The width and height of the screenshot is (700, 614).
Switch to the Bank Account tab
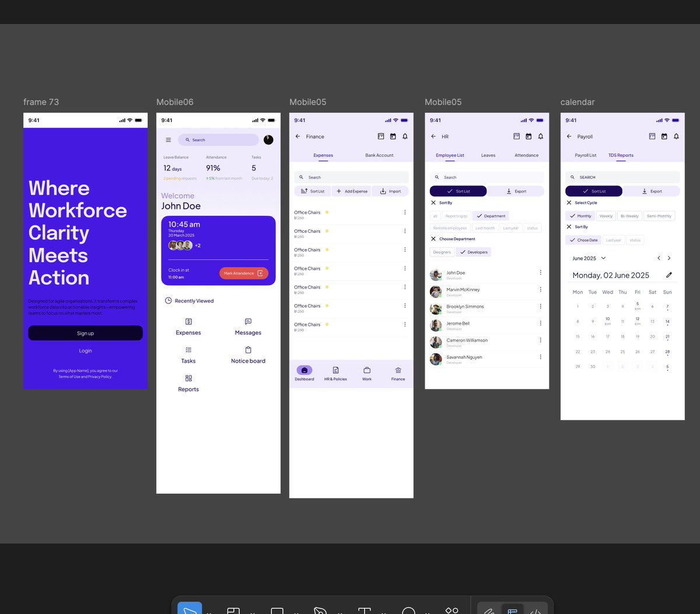[379, 155]
